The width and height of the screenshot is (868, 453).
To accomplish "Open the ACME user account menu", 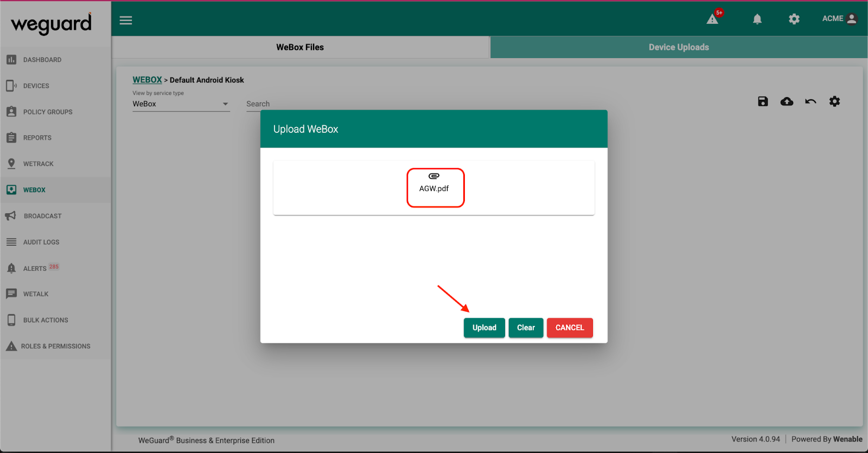I will [x=839, y=18].
